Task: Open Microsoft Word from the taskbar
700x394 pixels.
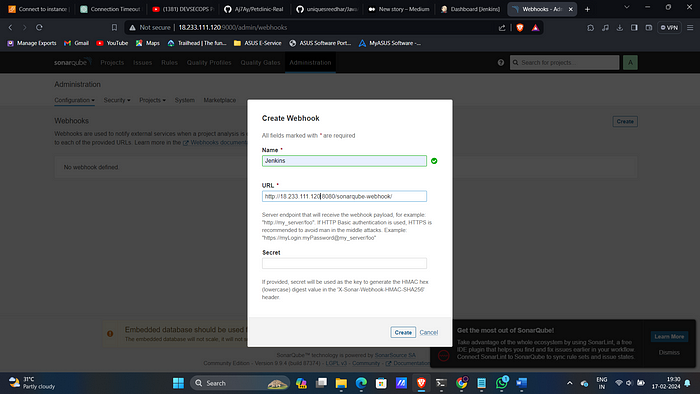Action: pyautogui.click(x=521, y=383)
